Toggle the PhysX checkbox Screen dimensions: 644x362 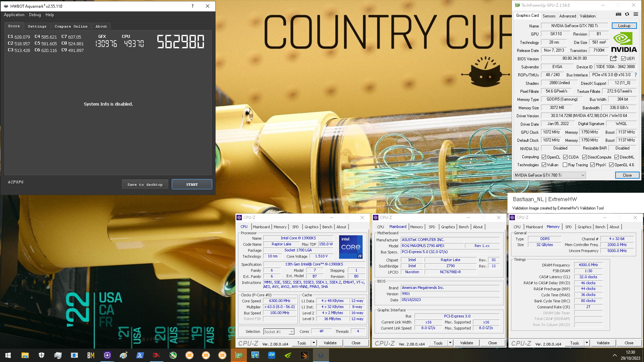pos(592,165)
